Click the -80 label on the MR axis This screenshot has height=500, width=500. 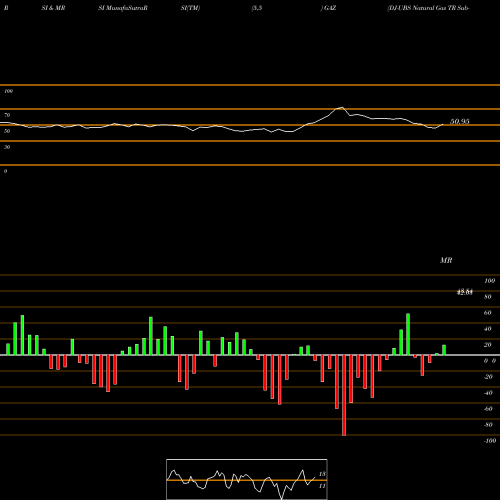[x=488, y=425]
